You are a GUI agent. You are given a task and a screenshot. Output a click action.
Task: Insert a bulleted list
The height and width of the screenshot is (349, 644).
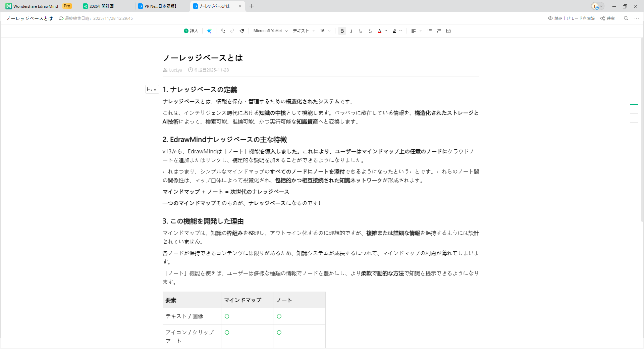[x=429, y=31]
